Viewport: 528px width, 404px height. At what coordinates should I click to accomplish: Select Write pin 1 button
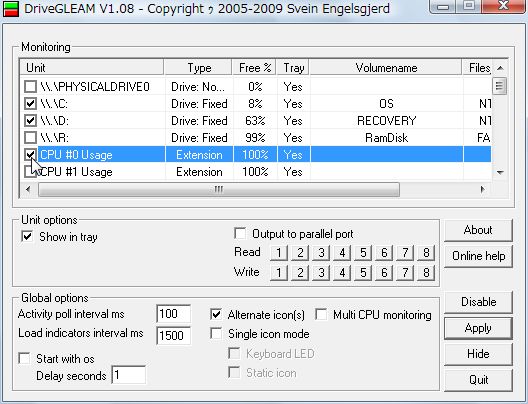point(279,273)
